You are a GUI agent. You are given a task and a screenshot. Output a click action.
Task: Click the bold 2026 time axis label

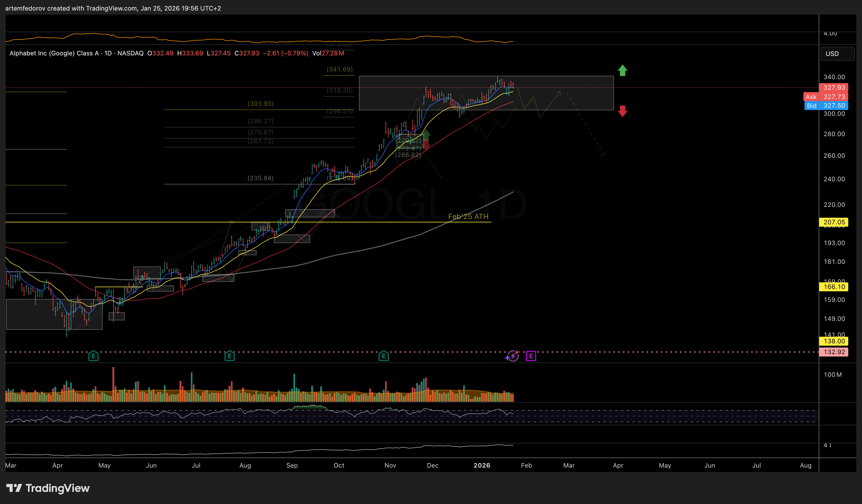click(x=482, y=465)
